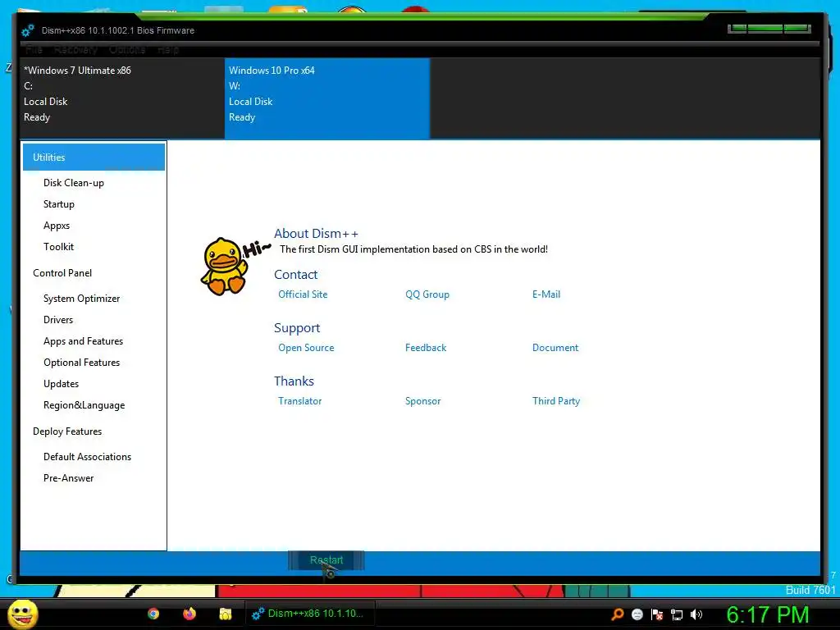Select the Windows 10 Pro x64 image tile

coord(326,98)
